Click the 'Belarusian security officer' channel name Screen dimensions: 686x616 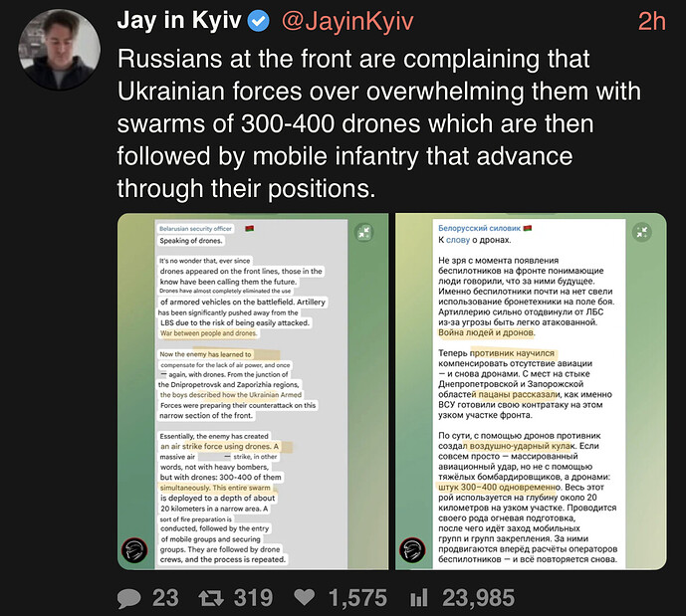point(195,228)
